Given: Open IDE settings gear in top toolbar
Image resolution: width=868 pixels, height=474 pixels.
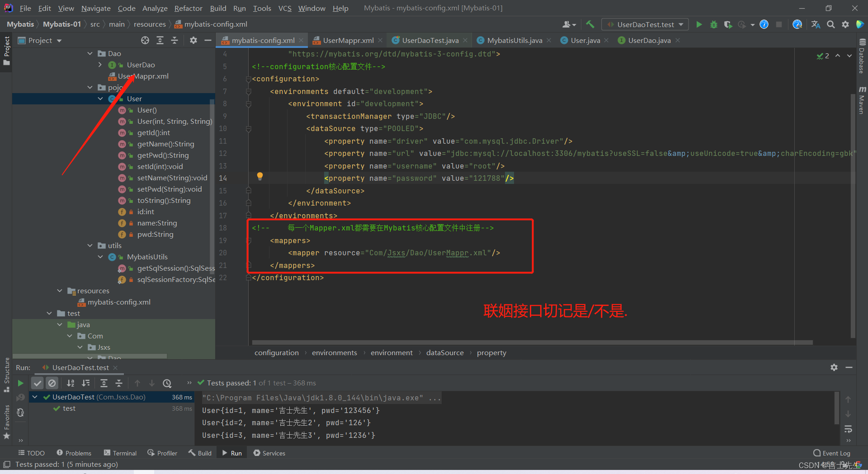Looking at the screenshot, I should (845, 24).
